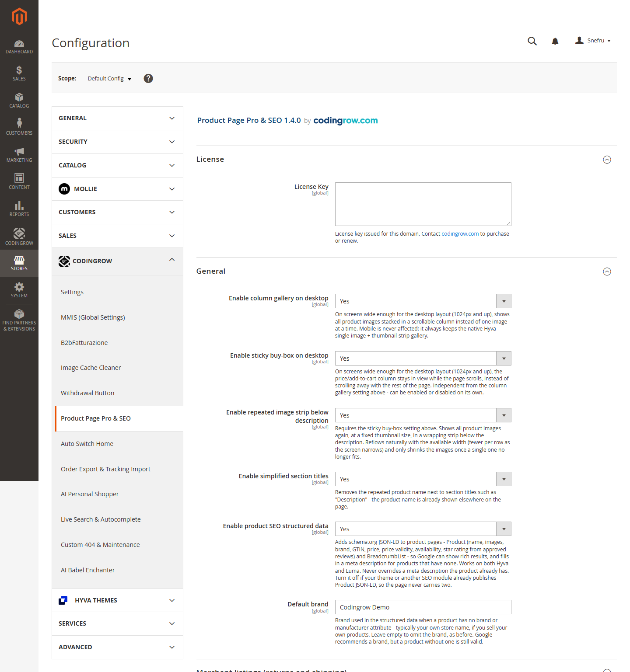Expand the MOLLIE config tab
This screenshot has width=630, height=672.
point(117,189)
